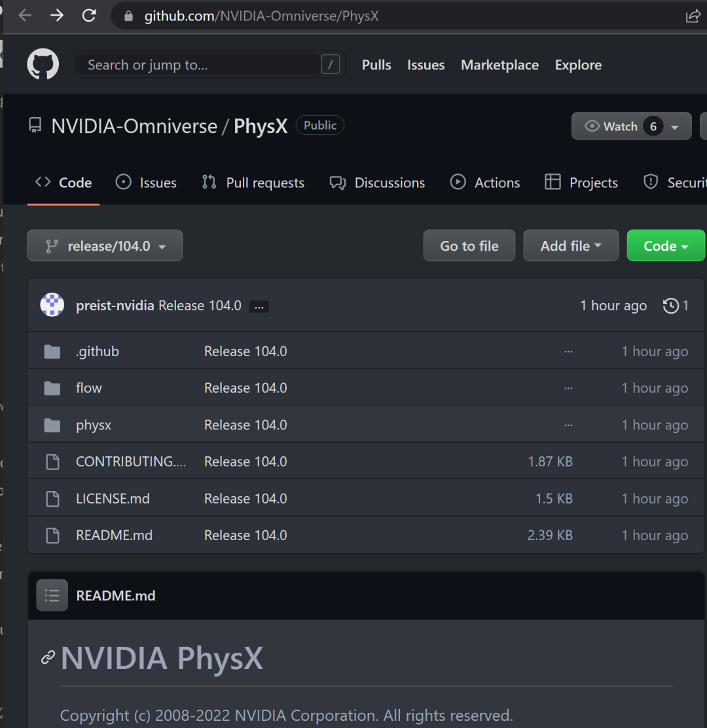The image size is (707, 728).
Task: Open the green Code dropdown
Action: click(666, 246)
